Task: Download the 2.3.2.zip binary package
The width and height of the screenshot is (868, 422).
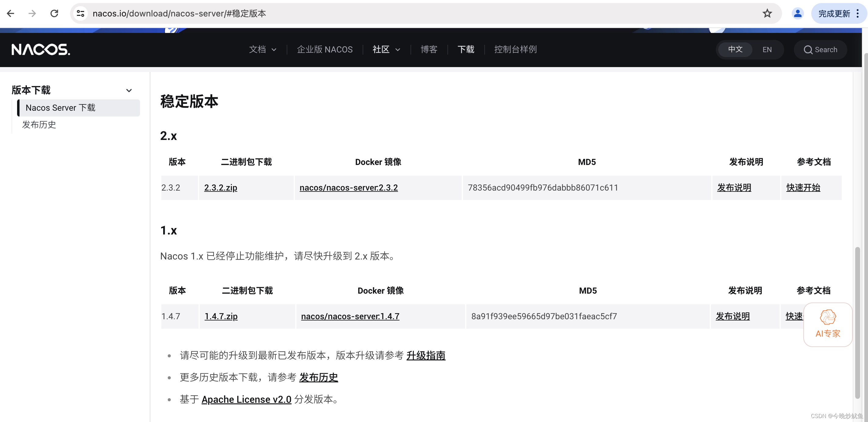Action: (221, 188)
